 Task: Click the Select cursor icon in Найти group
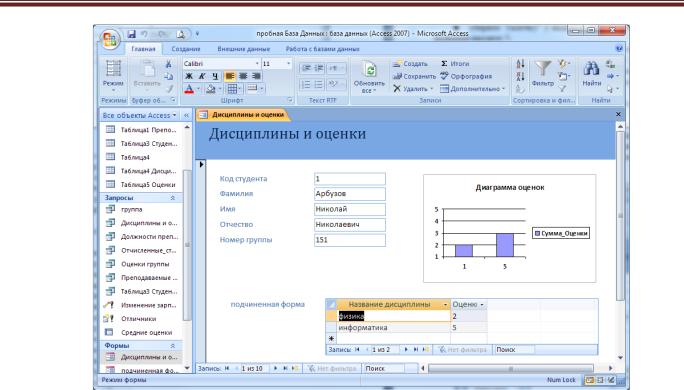pos(611,89)
